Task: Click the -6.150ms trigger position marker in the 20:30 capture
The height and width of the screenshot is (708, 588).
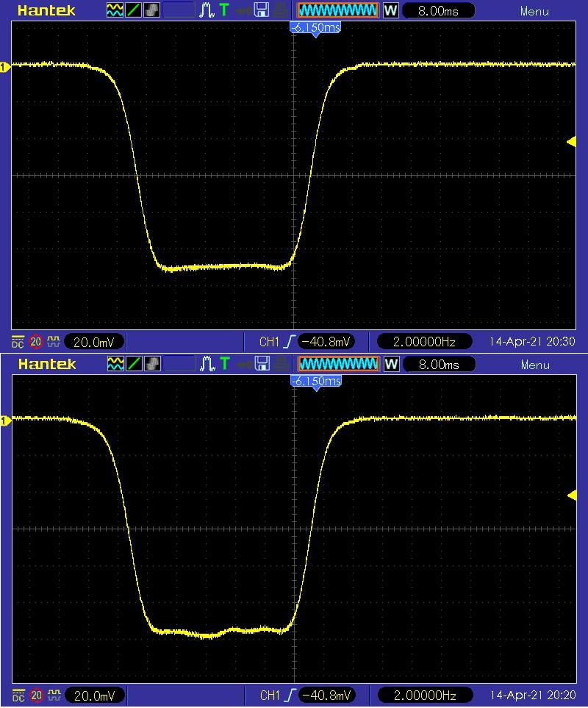Action: click(315, 29)
